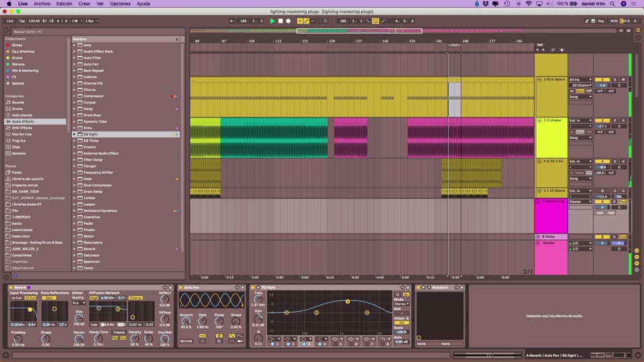This screenshot has height=362, width=644.
Task: Open the Reverb Quality Eco dropdown
Action: (x=78, y=303)
